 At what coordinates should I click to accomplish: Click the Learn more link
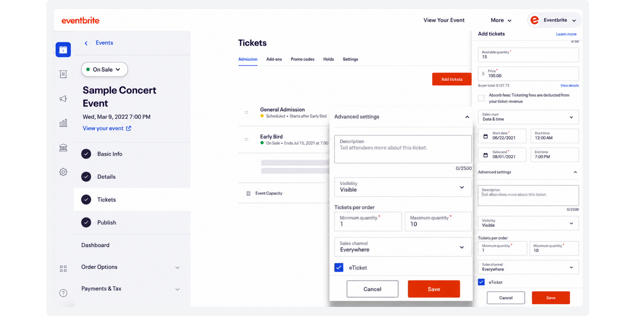[566, 34]
